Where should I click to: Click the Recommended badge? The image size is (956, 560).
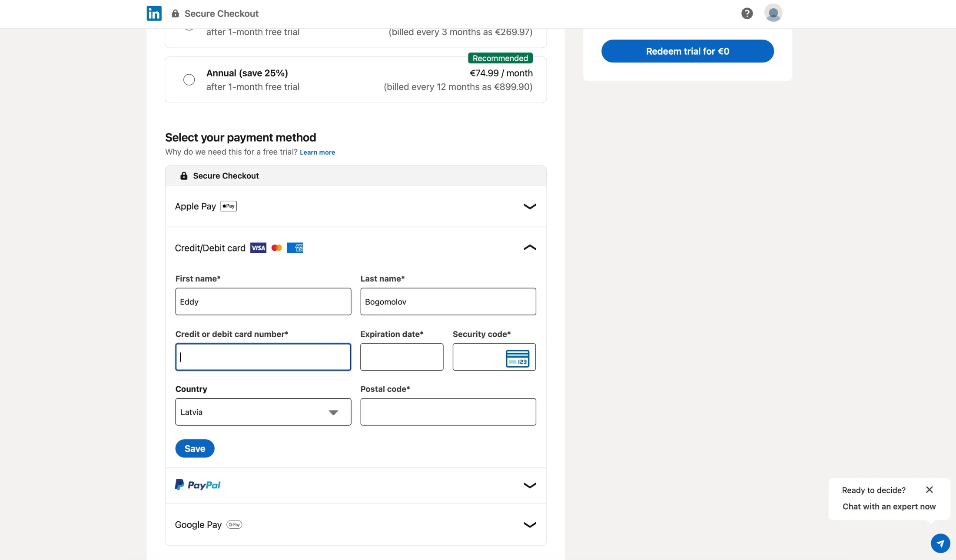[500, 58]
